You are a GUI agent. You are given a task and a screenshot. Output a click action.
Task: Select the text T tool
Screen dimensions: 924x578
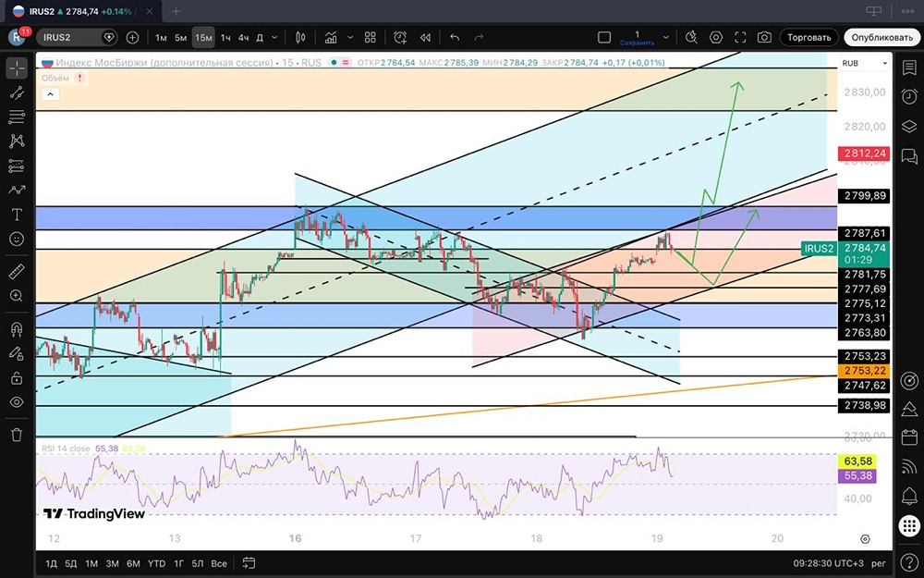[17, 215]
